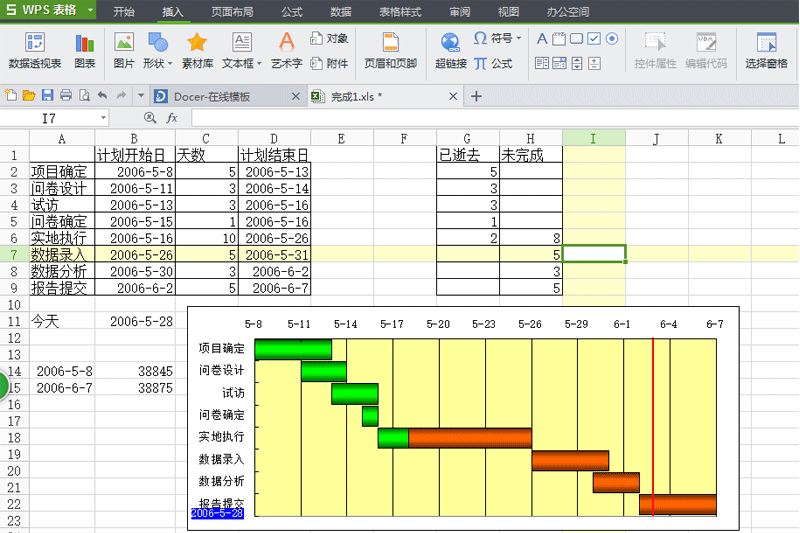Switch to the 完成1.xls document tab

[x=356, y=96]
